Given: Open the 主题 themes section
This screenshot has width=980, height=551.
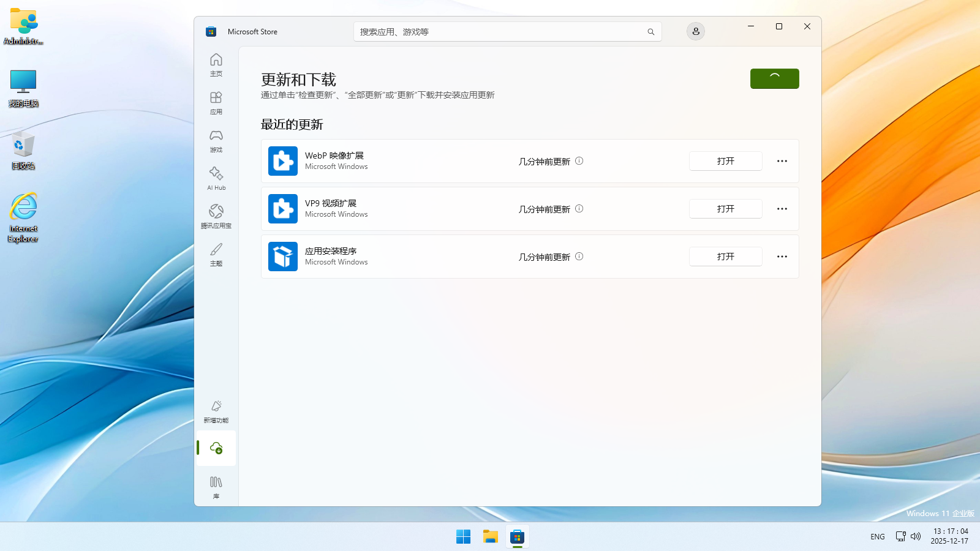Looking at the screenshot, I should 216,255.
